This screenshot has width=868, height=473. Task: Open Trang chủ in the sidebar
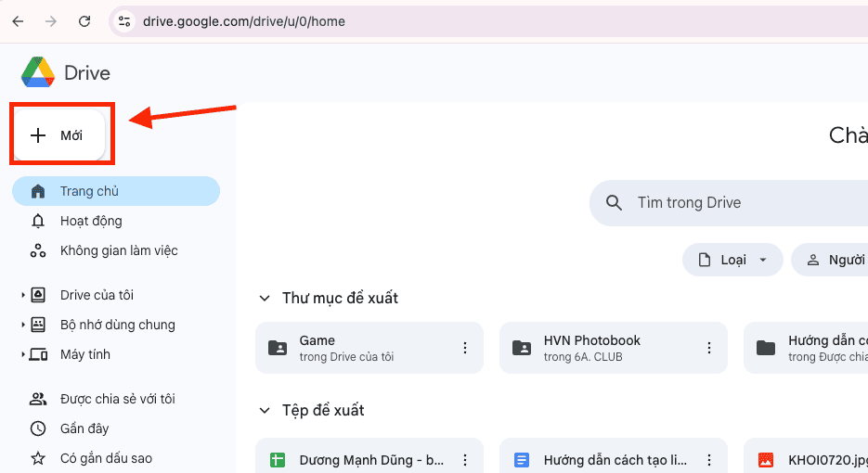click(x=116, y=191)
